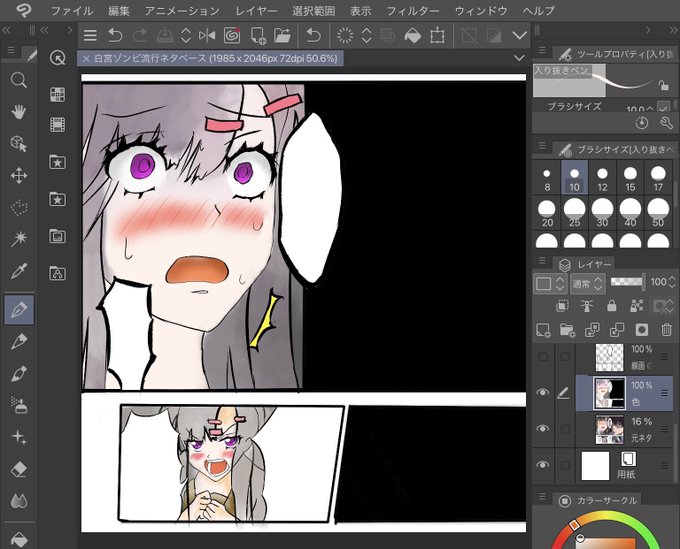
Task: Click the undo arrow in command bar
Action: point(114,35)
